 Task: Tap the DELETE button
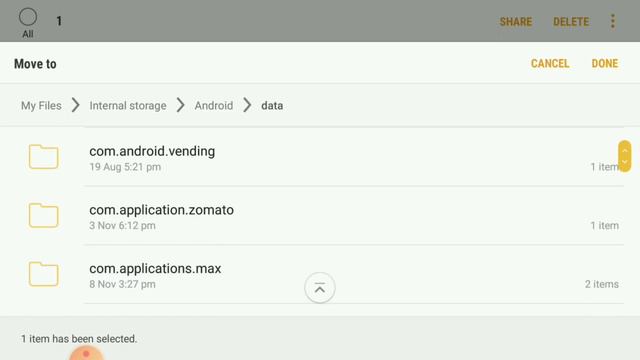(x=571, y=22)
